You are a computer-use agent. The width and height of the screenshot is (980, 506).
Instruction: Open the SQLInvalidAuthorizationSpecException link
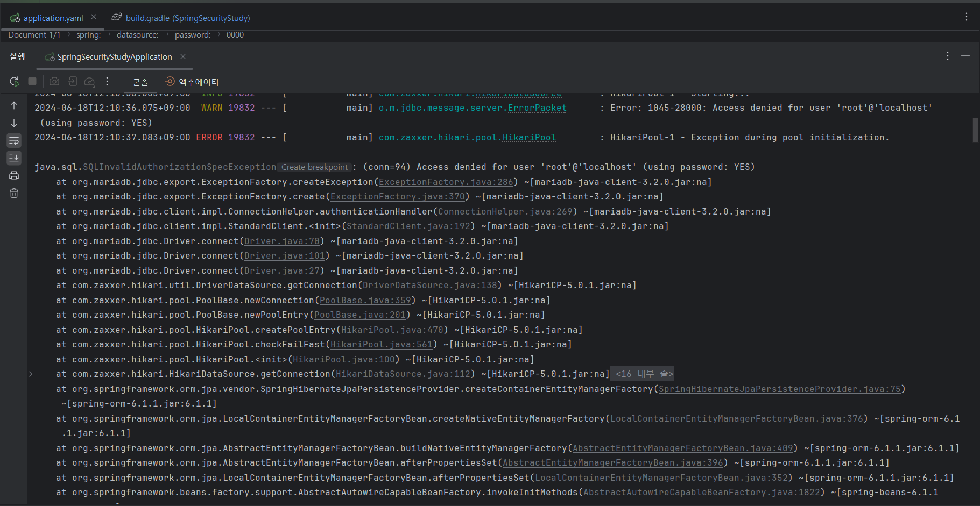click(x=180, y=167)
